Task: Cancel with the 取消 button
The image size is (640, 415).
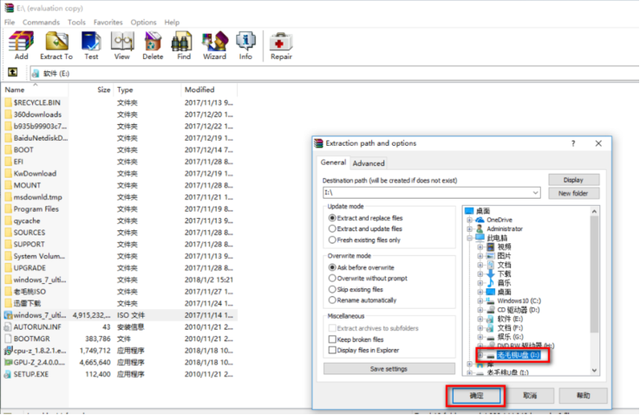Action: coord(530,395)
